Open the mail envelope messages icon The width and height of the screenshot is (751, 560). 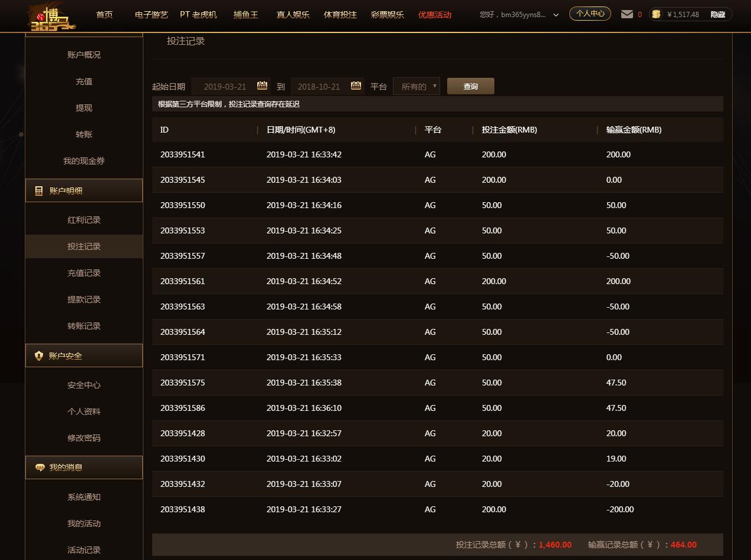[627, 14]
